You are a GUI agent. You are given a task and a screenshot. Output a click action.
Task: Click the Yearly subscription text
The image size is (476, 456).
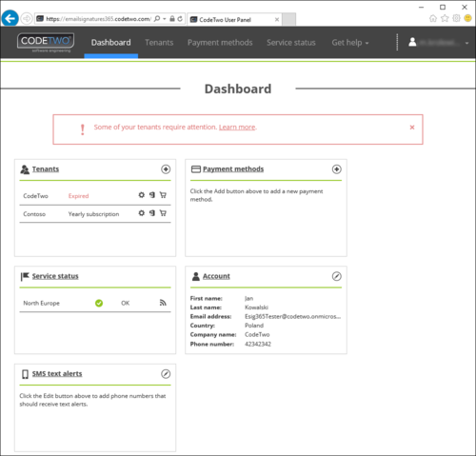coord(93,214)
